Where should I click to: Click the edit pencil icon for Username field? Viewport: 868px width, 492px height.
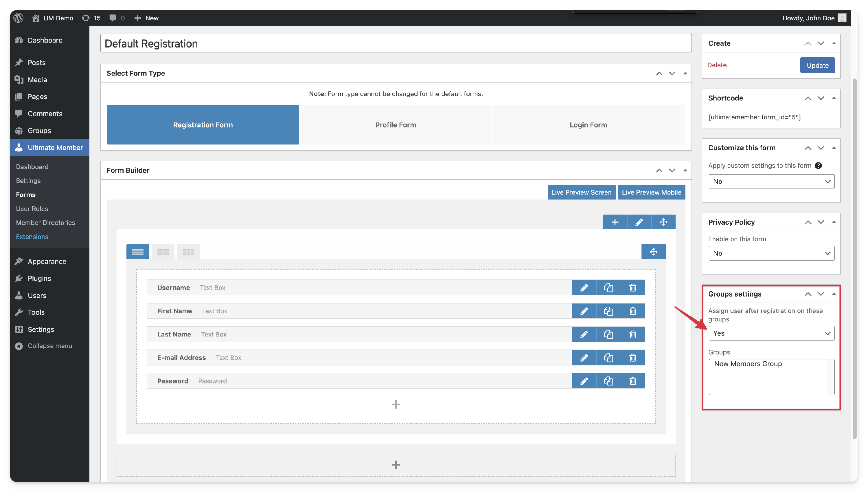584,288
